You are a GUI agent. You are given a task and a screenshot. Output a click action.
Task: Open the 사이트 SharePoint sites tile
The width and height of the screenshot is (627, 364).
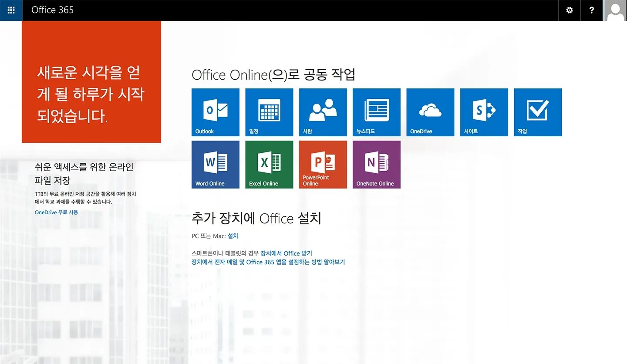484,112
